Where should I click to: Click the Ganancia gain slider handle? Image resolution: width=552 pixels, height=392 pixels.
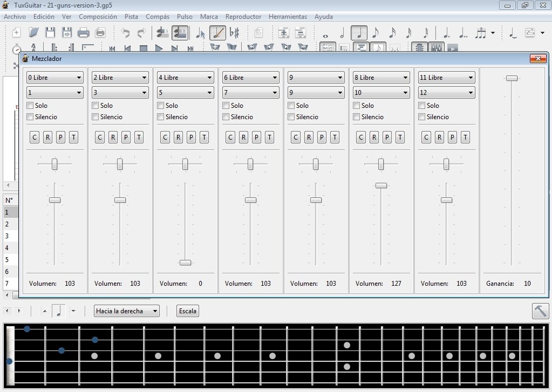[512, 78]
